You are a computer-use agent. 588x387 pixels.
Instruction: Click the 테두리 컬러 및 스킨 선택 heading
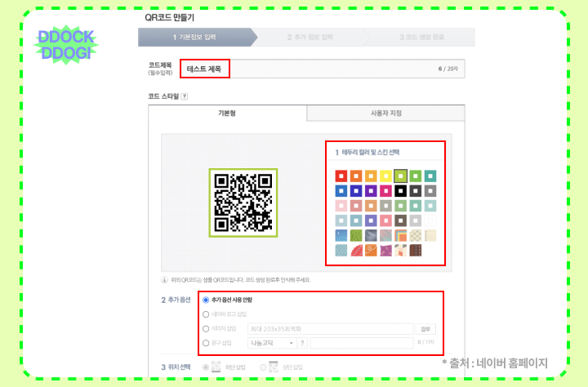pyautogui.click(x=367, y=152)
